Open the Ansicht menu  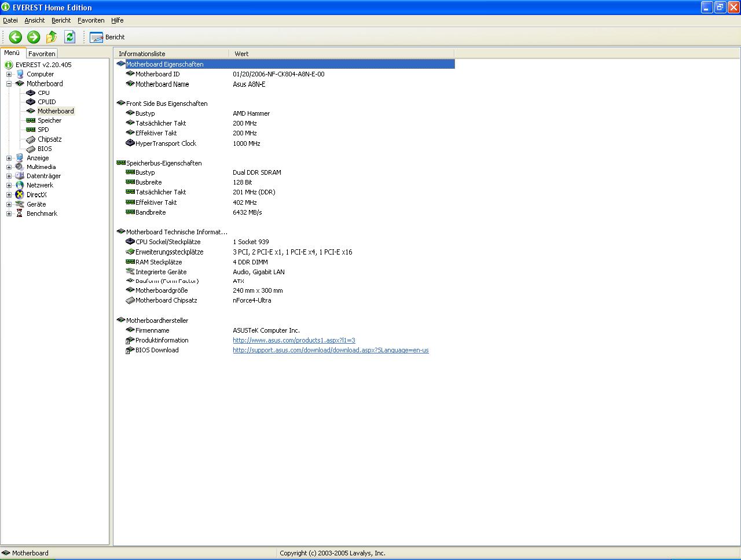pyautogui.click(x=35, y=20)
